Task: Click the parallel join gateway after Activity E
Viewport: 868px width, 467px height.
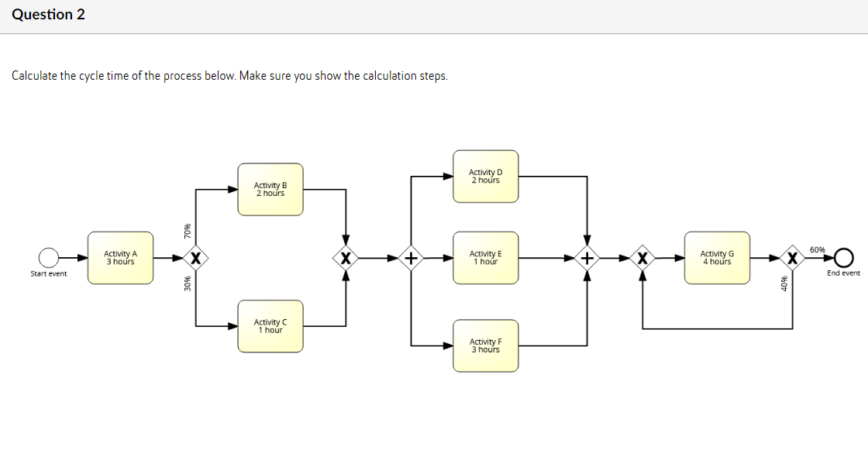Action: point(587,258)
